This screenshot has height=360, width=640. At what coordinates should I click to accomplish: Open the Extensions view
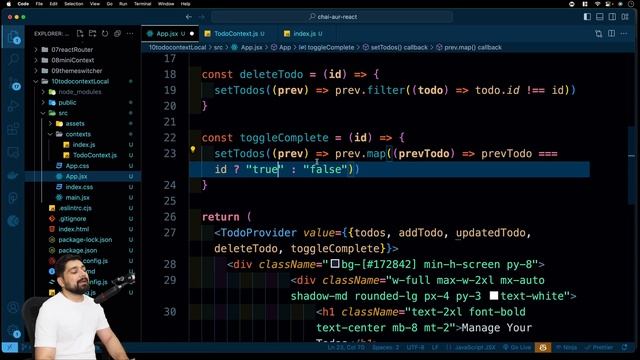point(13,129)
